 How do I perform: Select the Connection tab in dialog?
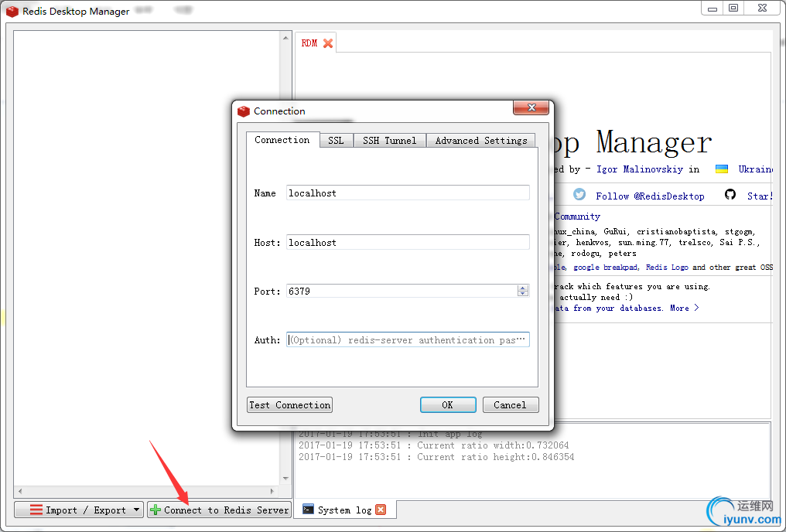pyautogui.click(x=282, y=140)
